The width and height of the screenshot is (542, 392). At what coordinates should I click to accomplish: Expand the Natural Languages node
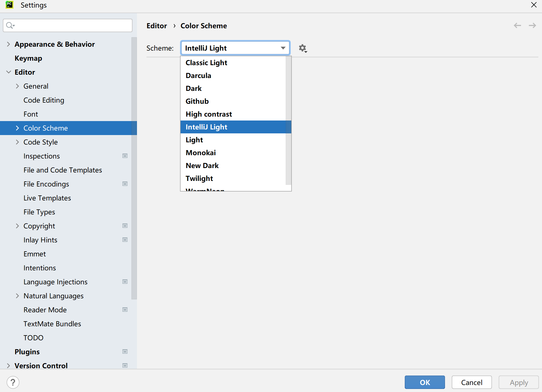click(17, 296)
